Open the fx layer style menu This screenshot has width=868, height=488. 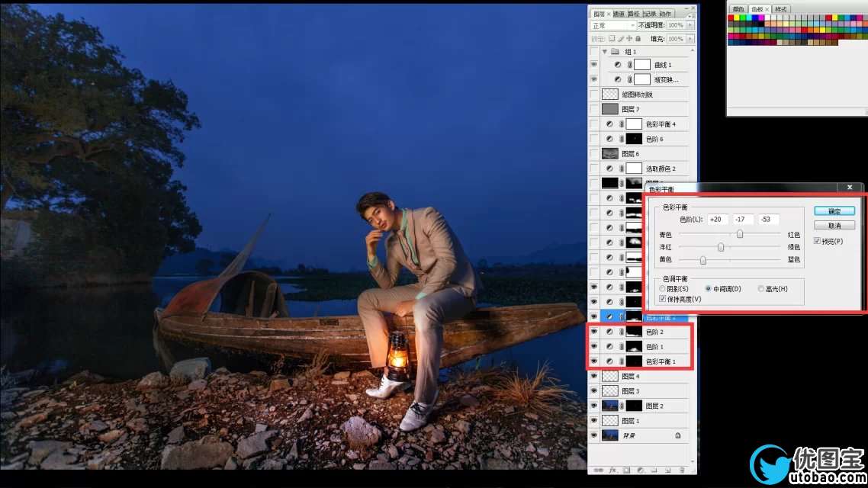(612, 470)
